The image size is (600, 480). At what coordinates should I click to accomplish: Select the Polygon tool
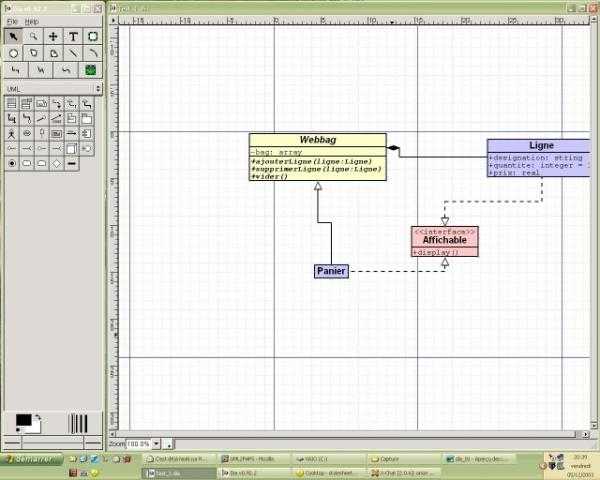click(x=34, y=54)
